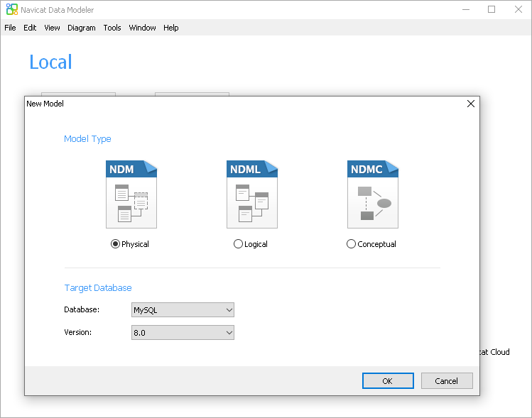Minimize the Navicat Data Modeler window
The width and height of the screenshot is (532, 418).
click(466, 9)
